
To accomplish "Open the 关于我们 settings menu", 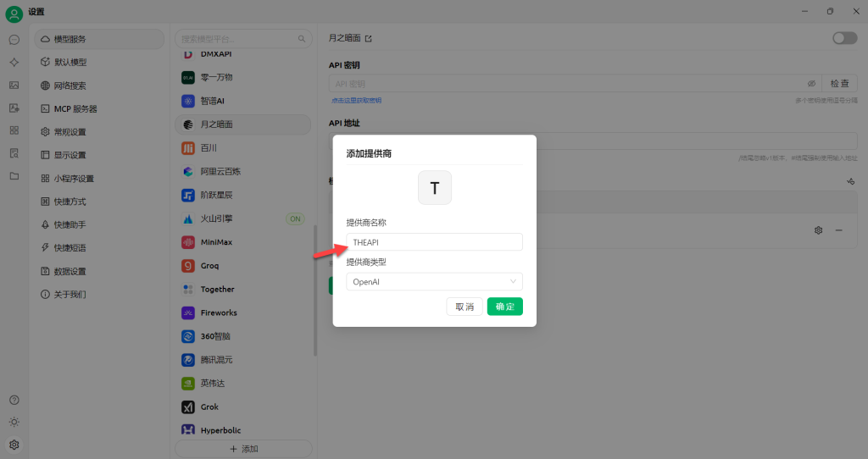I will point(99,295).
